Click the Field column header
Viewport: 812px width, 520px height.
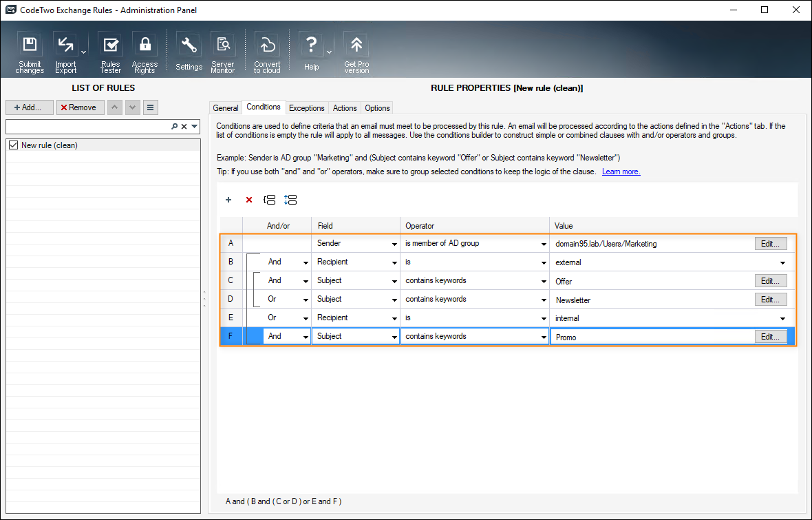point(355,225)
